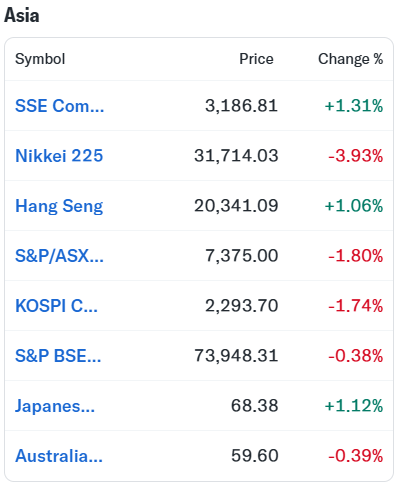Open the KOSPI C... index link
414x495 pixels.
coord(56,306)
